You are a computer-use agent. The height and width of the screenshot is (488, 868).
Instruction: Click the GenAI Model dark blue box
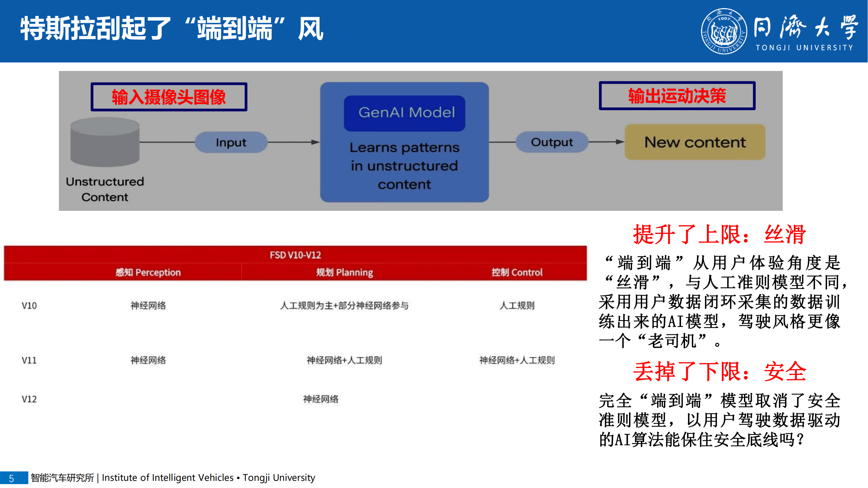pyautogui.click(x=404, y=113)
